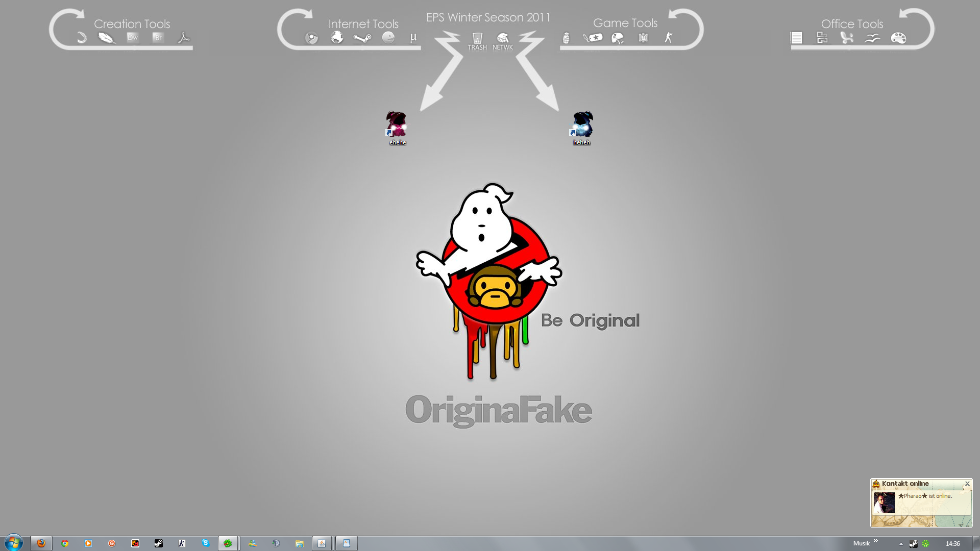This screenshot has height=551, width=980.
Task: Show hidden system tray icons arrow
Action: tap(901, 544)
